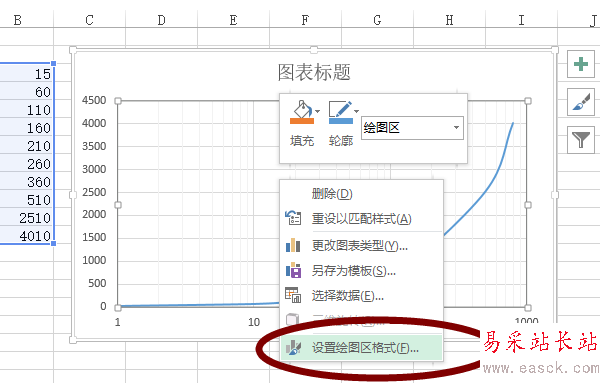This screenshot has width=600, height=383.
Task: Select column F header
Action: point(305,20)
